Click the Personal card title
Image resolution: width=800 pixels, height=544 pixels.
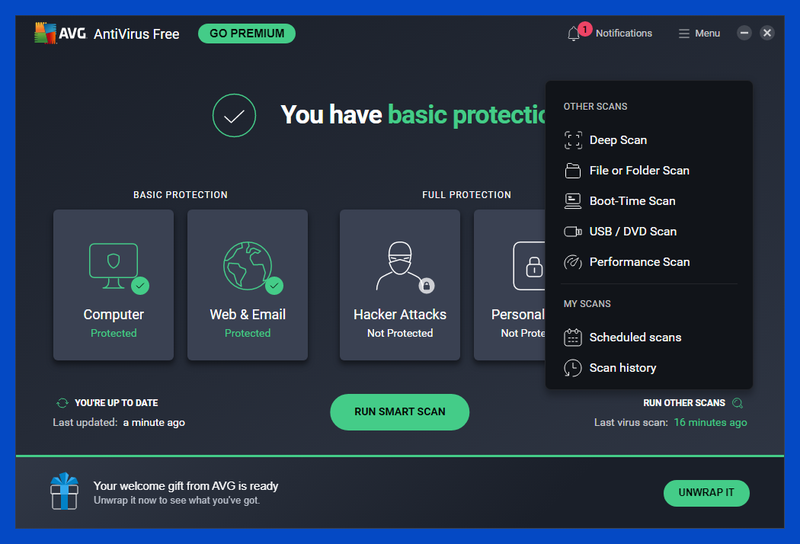pos(518,314)
